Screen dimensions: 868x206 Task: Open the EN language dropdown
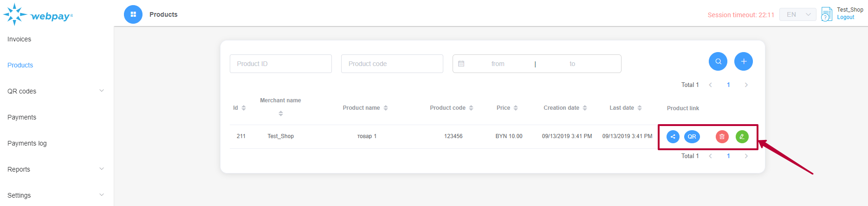(797, 14)
